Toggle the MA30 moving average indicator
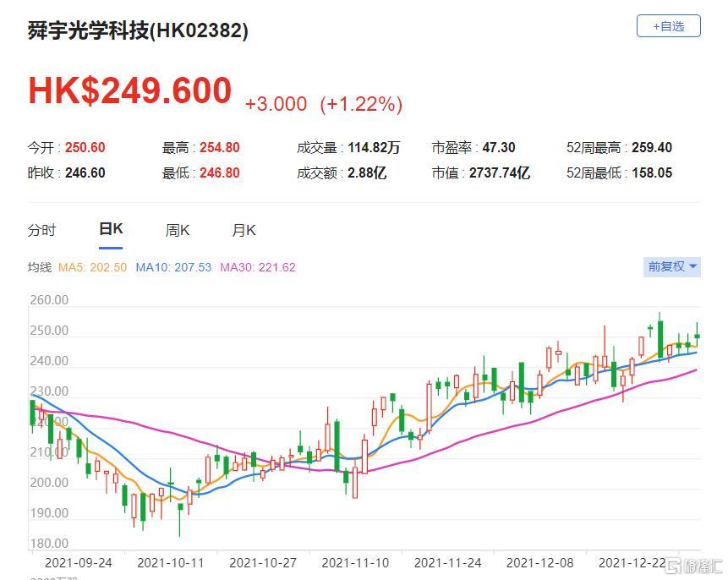This screenshot has height=580, width=728. (258, 267)
